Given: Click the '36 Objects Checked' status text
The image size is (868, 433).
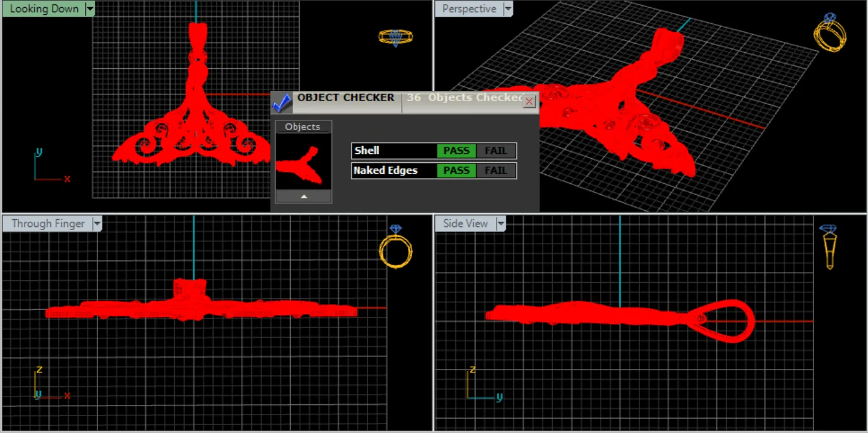Looking at the screenshot, I should tap(464, 98).
